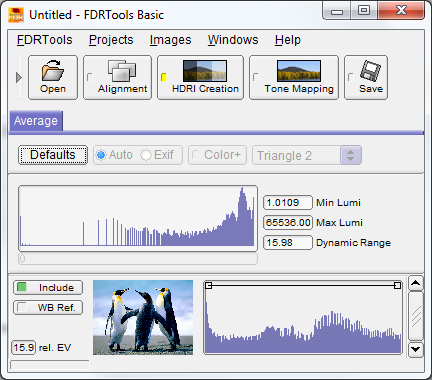Open the Windows menu
This screenshot has height=380, width=432.
233,40
